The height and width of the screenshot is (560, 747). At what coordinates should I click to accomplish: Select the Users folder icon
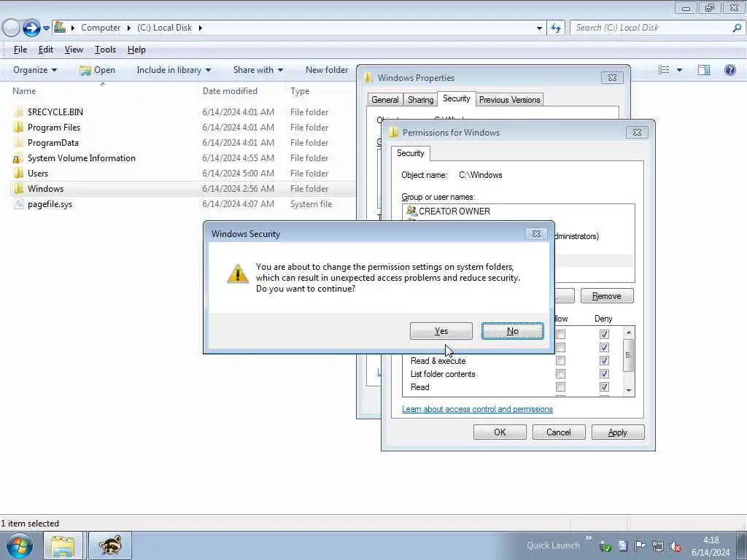click(18, 174)
